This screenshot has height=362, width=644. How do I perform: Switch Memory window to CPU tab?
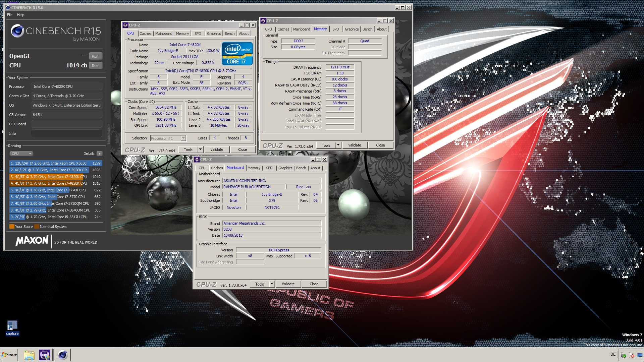pyautogui.click(x=268, y=29)
